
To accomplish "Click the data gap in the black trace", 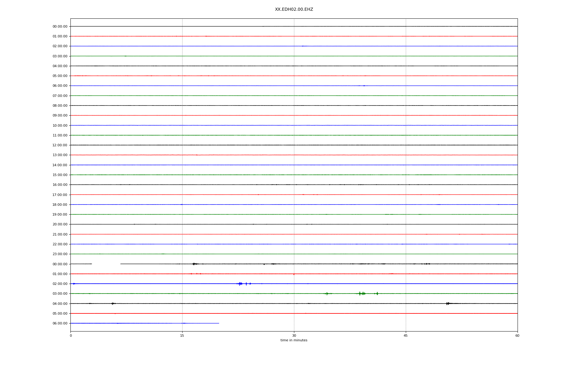I will click(106, 264).
